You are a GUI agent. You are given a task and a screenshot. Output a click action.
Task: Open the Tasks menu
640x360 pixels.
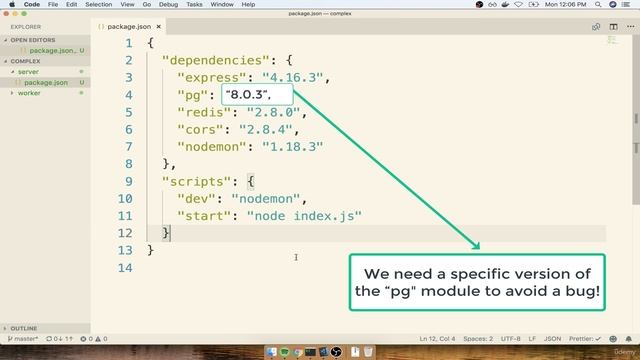coord(194,4)
